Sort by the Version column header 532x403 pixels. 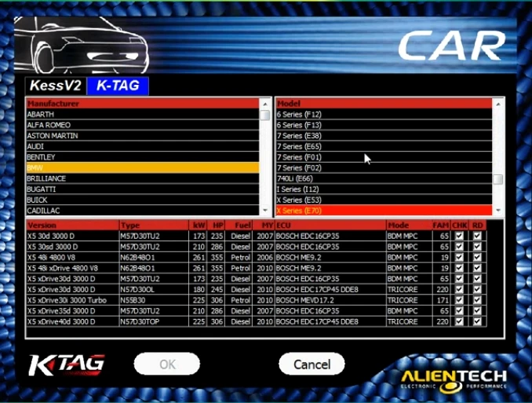pyautogui.click(x=73, y=225)
